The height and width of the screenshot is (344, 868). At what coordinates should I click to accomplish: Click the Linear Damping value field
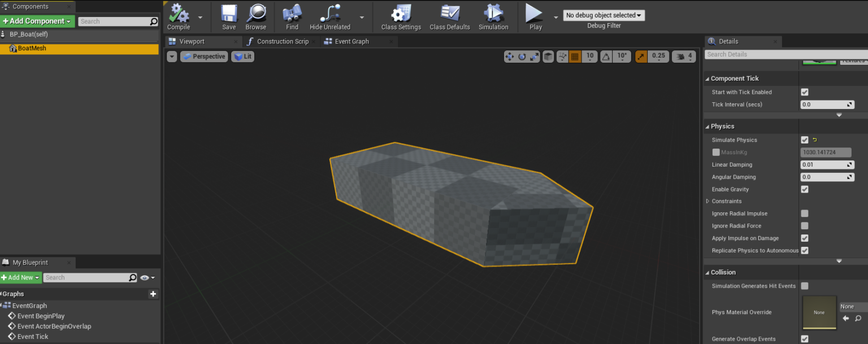click(x=823, y=165)
